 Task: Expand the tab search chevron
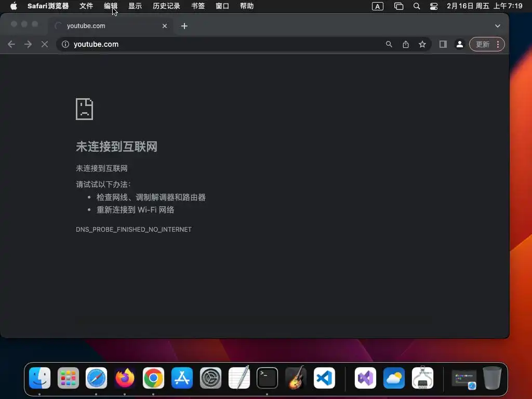(x=497, y=26)
